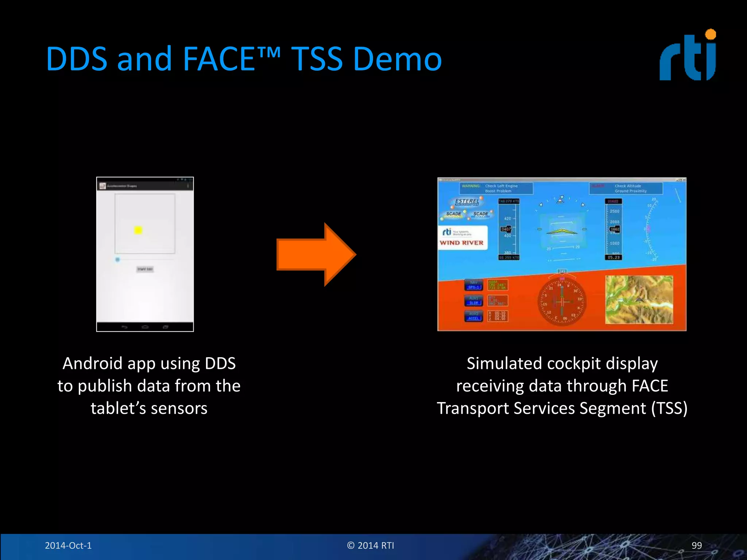Click the Android app launcher icon in title bar
The image size is (747, 560).
102,186
